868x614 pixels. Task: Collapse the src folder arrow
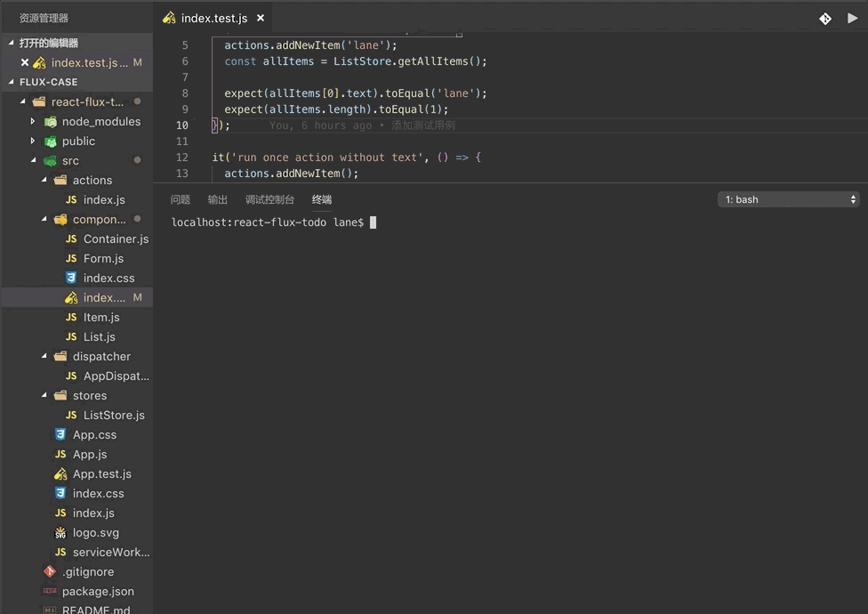coord(33,160)
